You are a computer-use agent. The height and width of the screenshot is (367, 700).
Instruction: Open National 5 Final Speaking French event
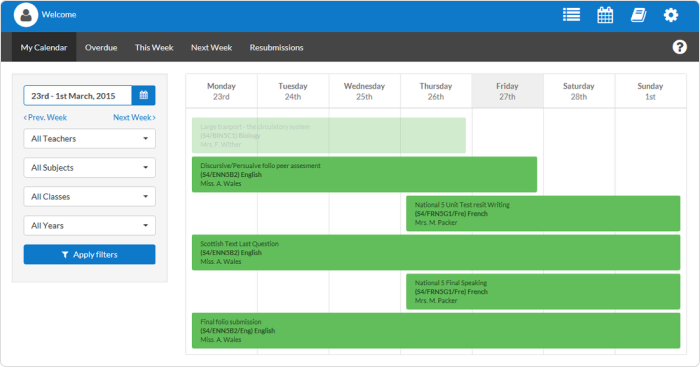tap(543, 292)
